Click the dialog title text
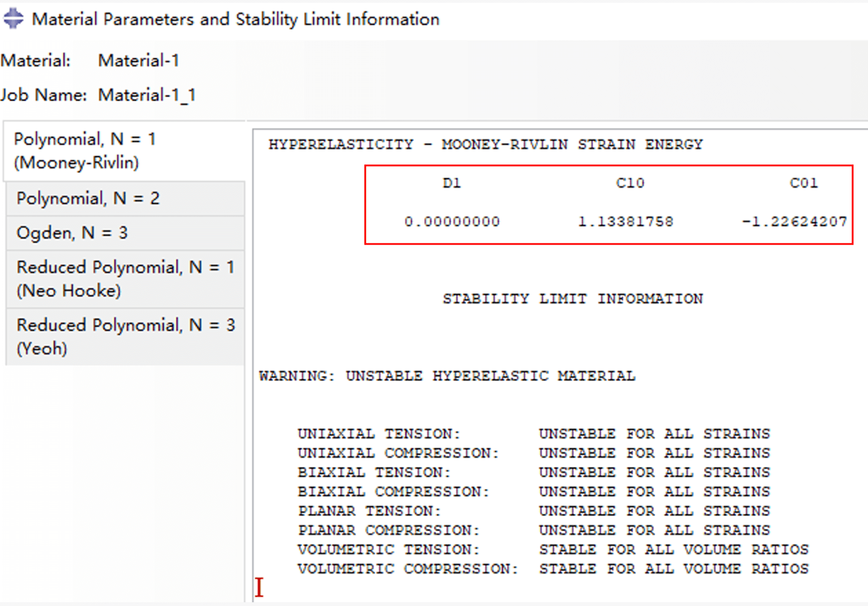 pyautogui.click(x=235, y=19)
